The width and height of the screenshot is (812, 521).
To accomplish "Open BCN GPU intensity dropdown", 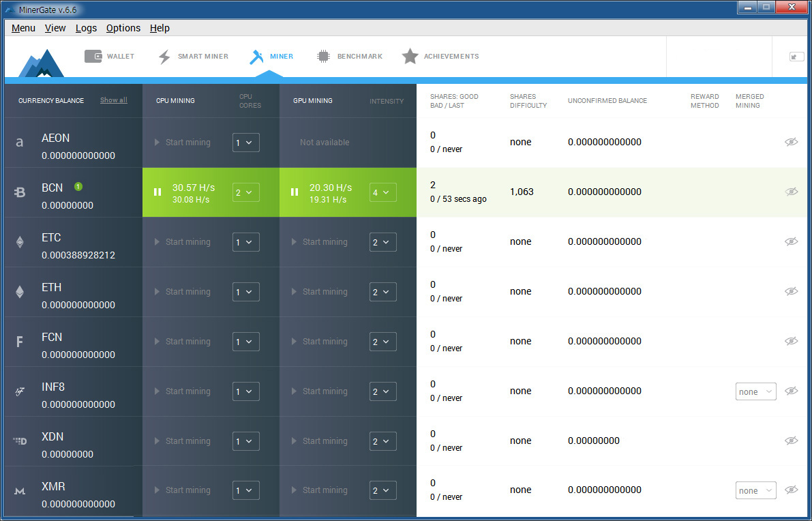I will pos(382,192).
